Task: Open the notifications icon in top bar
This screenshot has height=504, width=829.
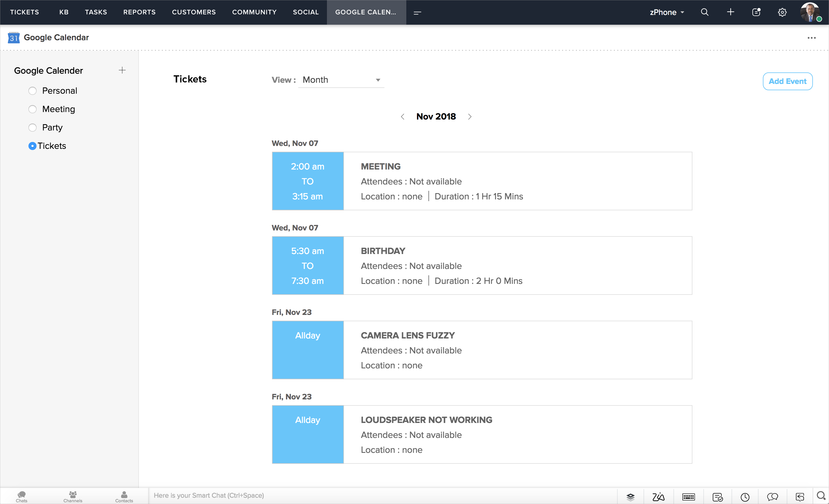Action: [x=756, y=12]
